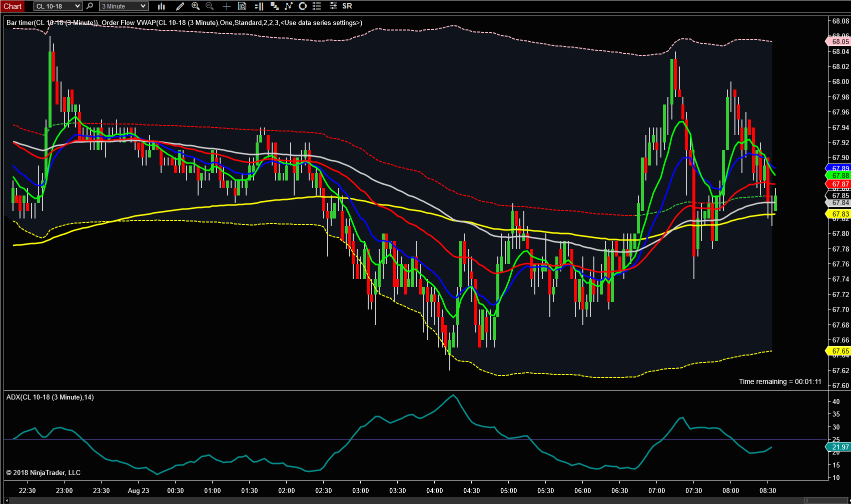Open the drawing objects list icon

pos(317,6)
